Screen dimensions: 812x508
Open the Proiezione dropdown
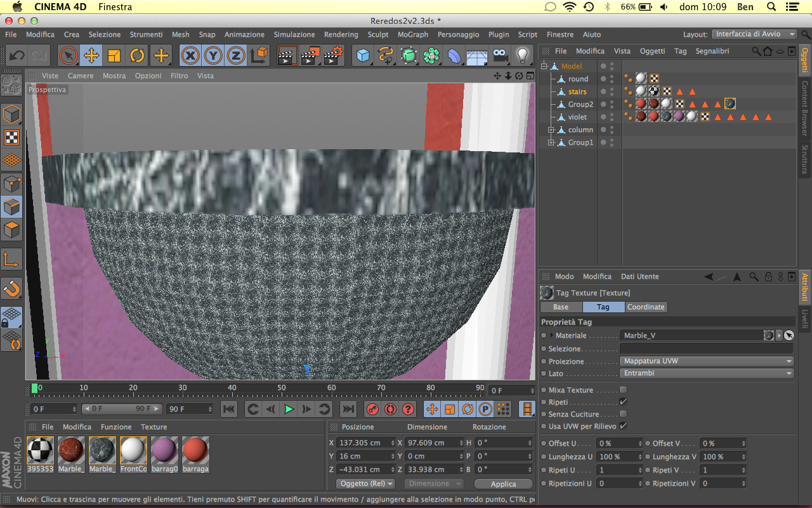click(707, 361)
